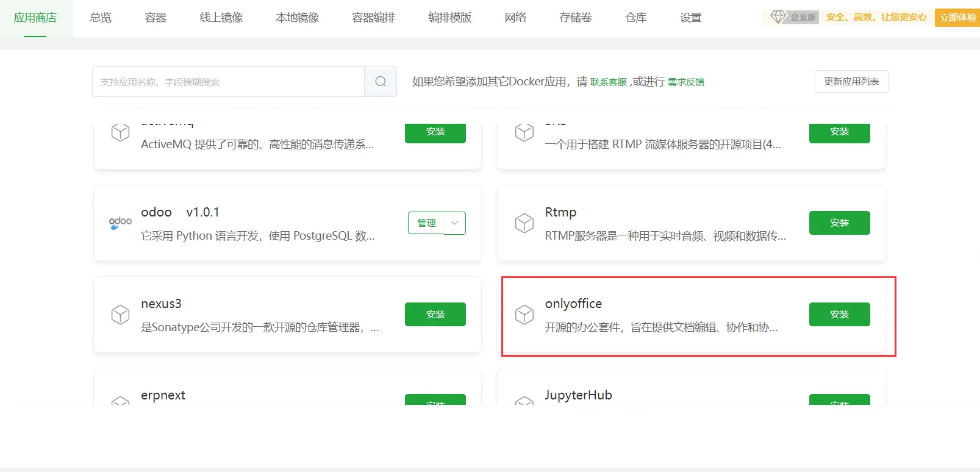
Task: Click the onlyoffice app title
Action: pyautogui.click(x=573, y=304)
